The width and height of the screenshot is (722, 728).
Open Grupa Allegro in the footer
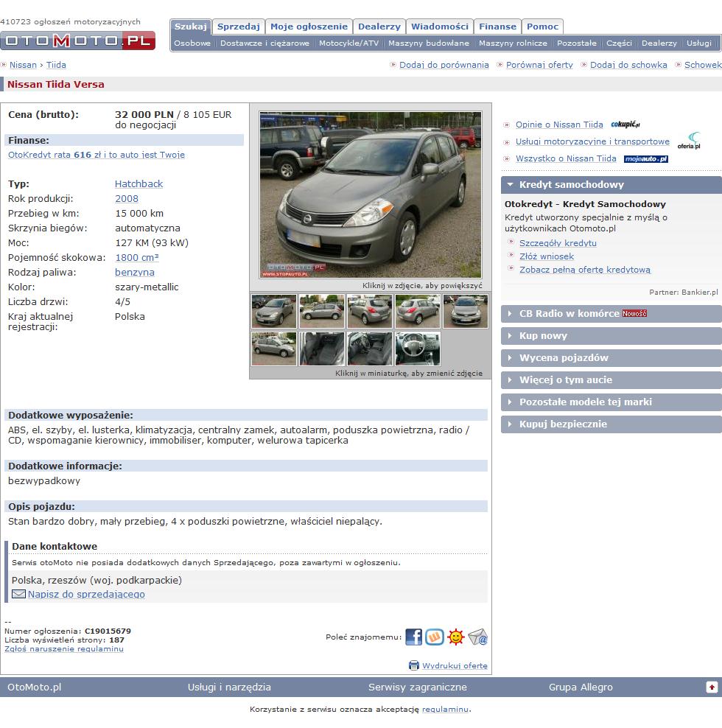(x=581, y=687)
